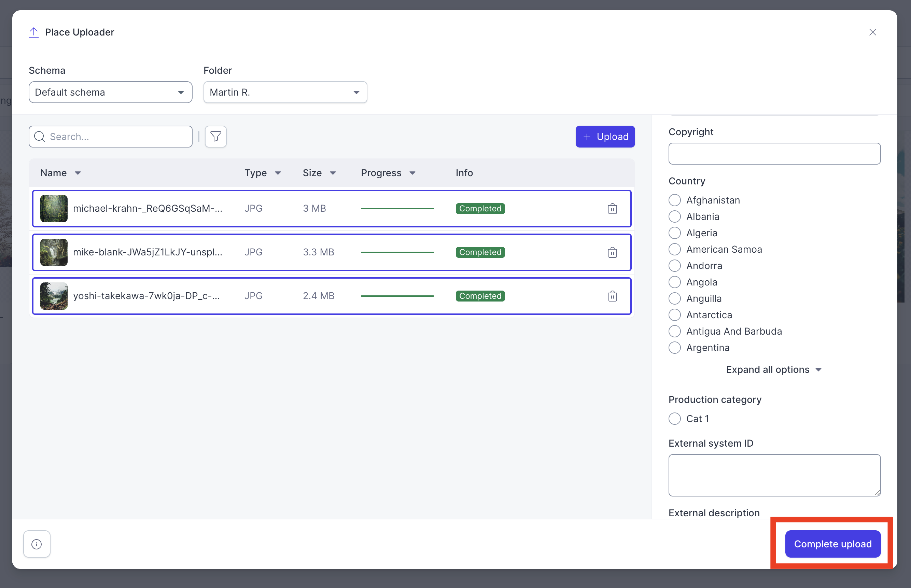Click the 2.4 MB size value

(319, 296)
